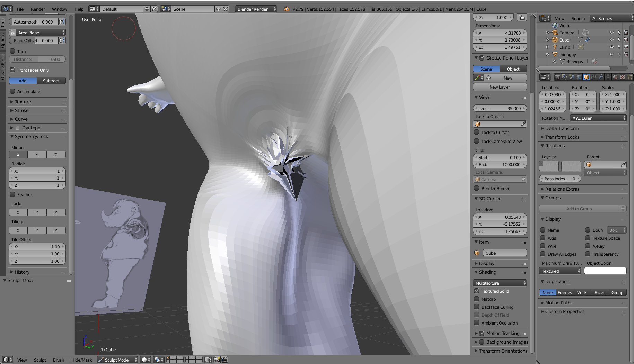
Task: Enable the Accumulate checkbox
Action: coord(12,91)
